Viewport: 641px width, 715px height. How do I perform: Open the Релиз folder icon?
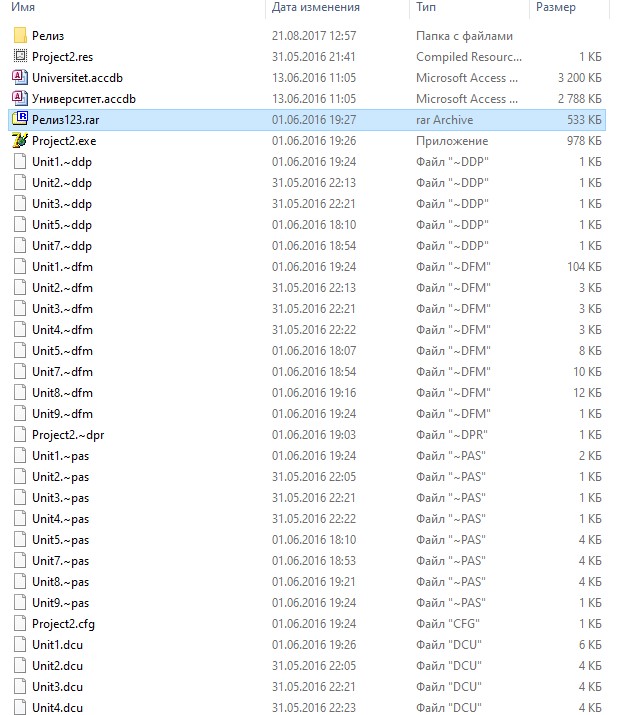point(20,36)
